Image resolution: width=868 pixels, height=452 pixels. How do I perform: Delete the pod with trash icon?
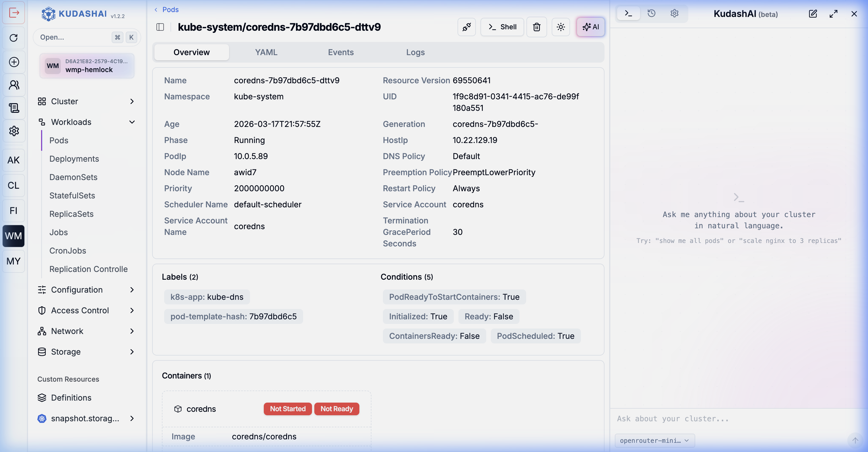(536, 27)
